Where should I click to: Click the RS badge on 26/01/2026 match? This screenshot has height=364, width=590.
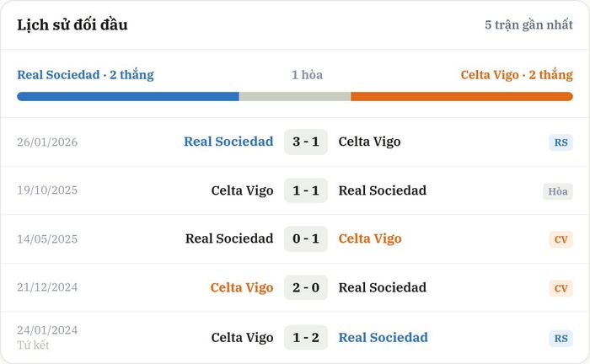[560, 142]
